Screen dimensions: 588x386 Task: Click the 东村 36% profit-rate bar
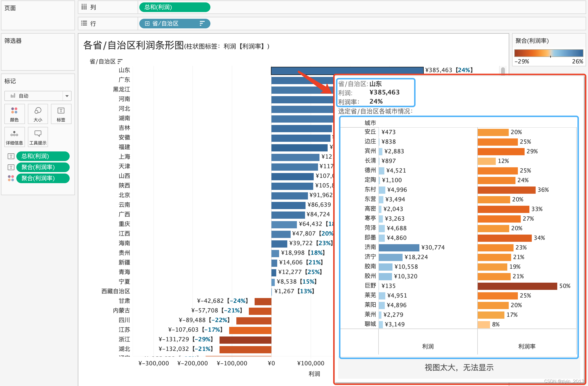(507, 190)
